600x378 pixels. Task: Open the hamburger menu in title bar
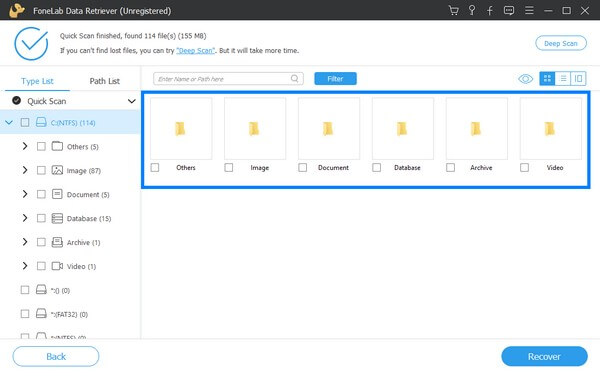coord(529,10)
